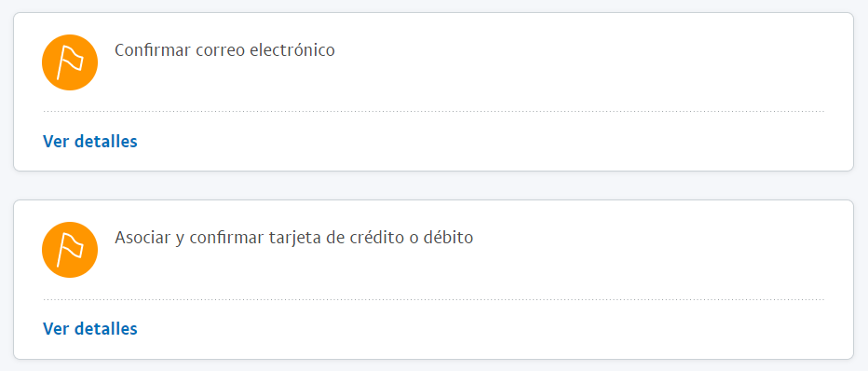Click the white flag glyph in the card confirmation circle
The image size is (868, 371).
click(70, 250)
